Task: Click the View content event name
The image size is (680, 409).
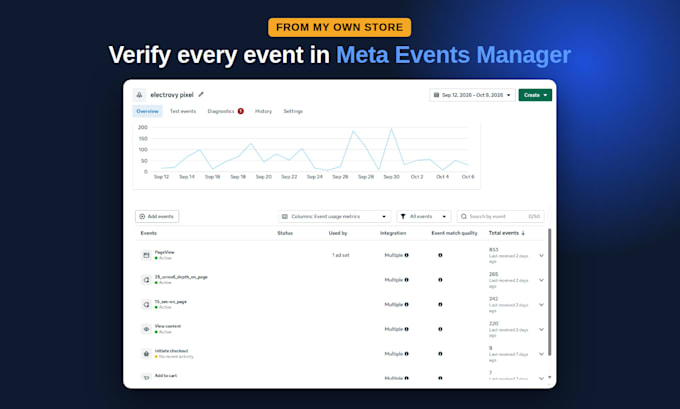Action: [168, 326]
